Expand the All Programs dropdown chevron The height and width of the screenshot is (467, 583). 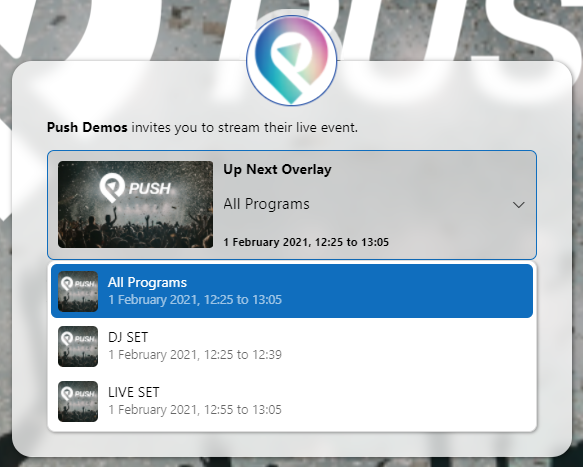point(518,204)
